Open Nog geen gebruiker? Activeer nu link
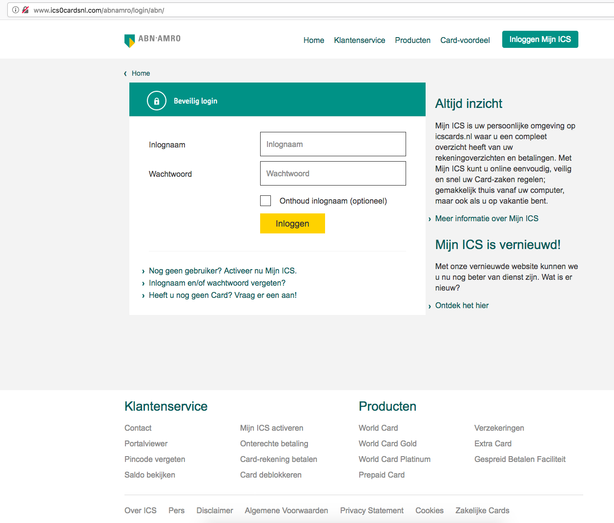 (x=222, y=271)
